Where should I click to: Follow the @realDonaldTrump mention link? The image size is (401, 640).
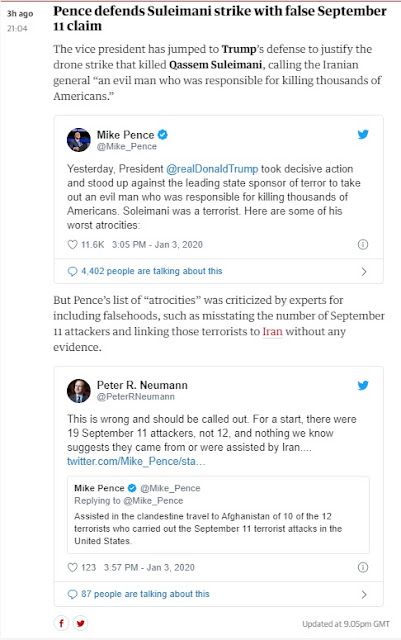click(212, 169)
